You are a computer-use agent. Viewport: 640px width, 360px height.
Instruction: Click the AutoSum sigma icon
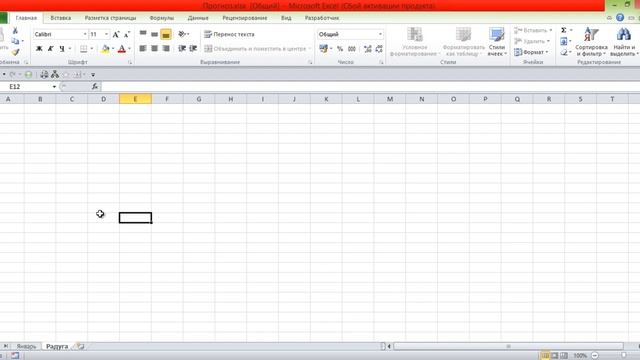pyautogui.click(x=564, y=30)
